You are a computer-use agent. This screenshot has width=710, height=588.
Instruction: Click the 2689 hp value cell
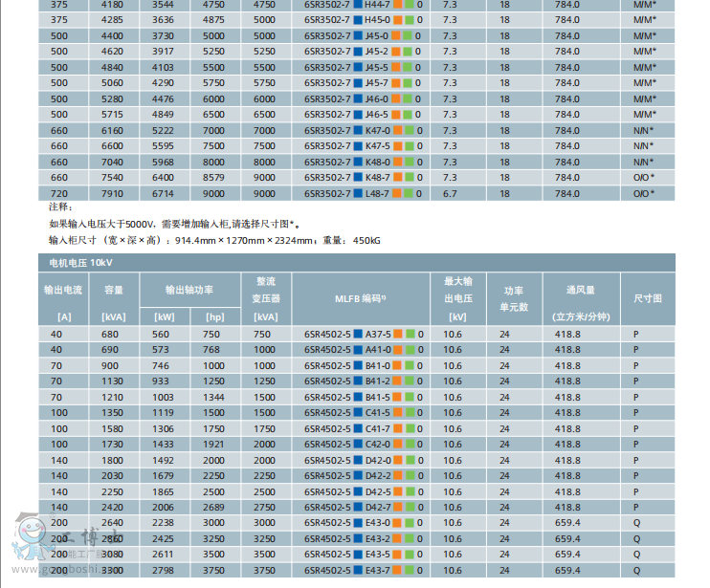[213, 508]
